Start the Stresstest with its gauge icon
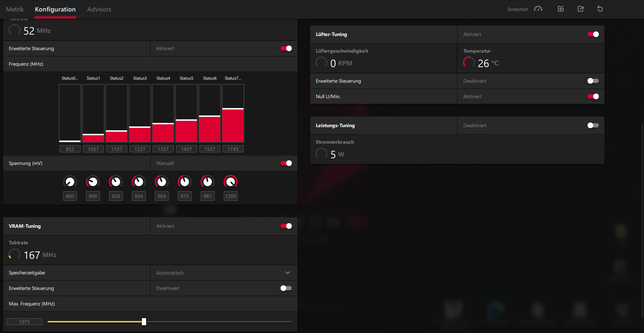644x333 pixels. [538, 9]
